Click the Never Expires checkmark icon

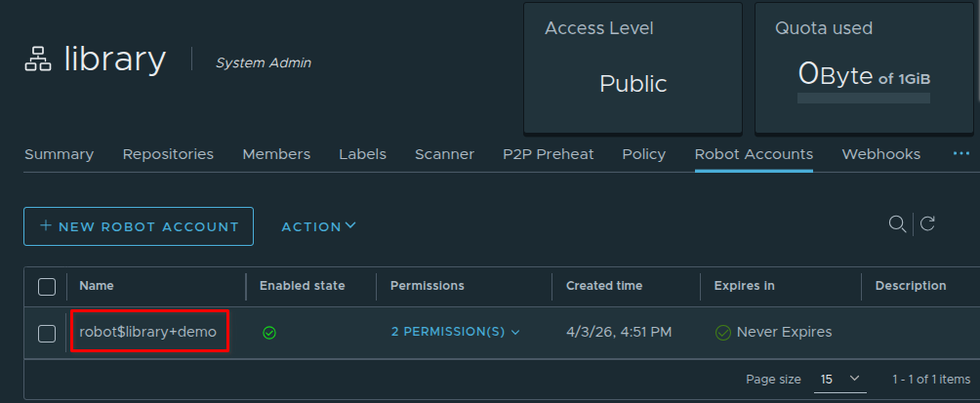click(x=723, y=333)
